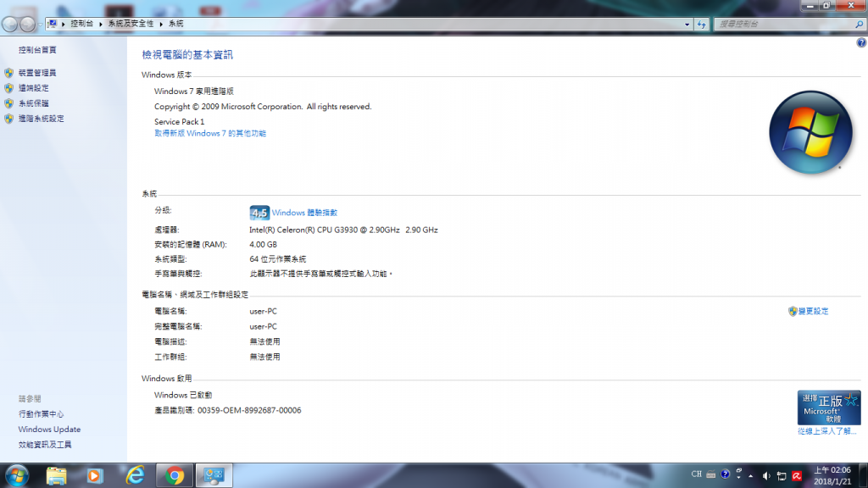The height and width of the screenshot is (488, 868).
Task: Click 從線上深入了解 link
Action: click(x=827, y=431)
